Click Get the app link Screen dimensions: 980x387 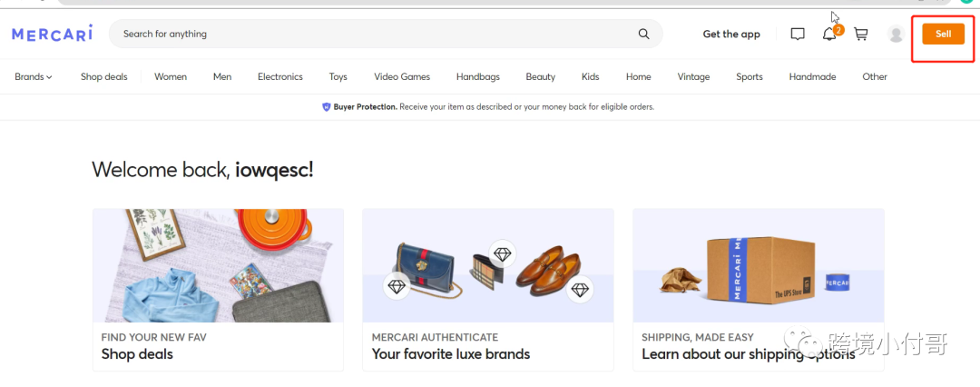coord(731,34)
